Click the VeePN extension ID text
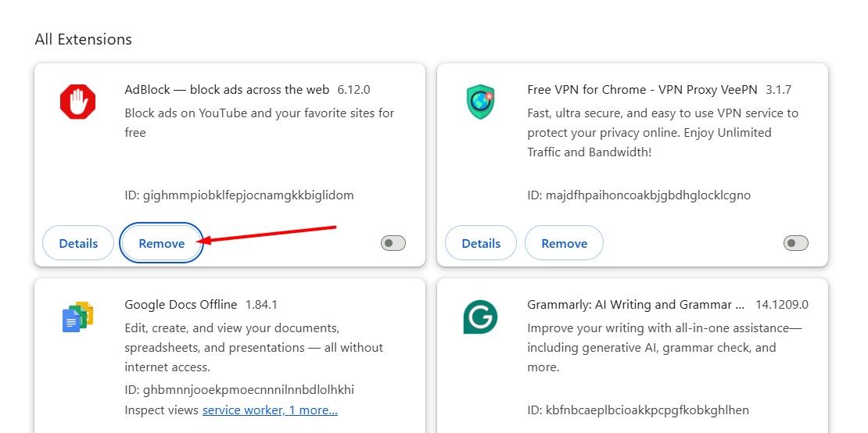Screen dimensions: 868x433 coord(638,195)
